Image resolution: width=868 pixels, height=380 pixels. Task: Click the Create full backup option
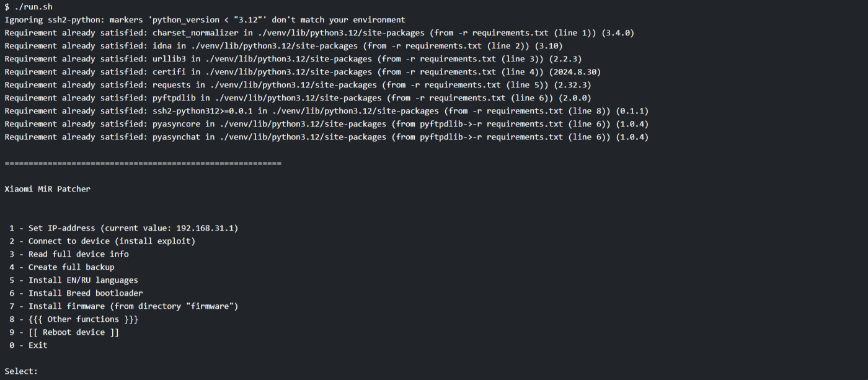coord(62,267)
